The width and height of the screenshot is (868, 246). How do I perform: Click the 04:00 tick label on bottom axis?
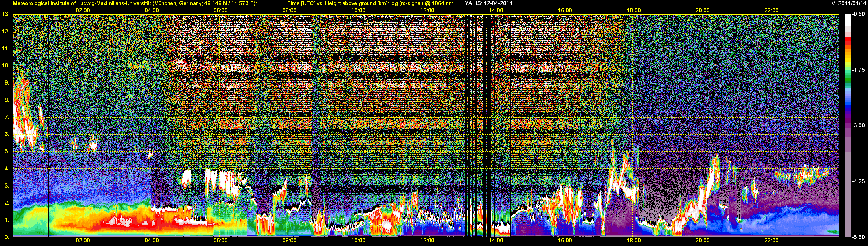(x=152, y=241)
